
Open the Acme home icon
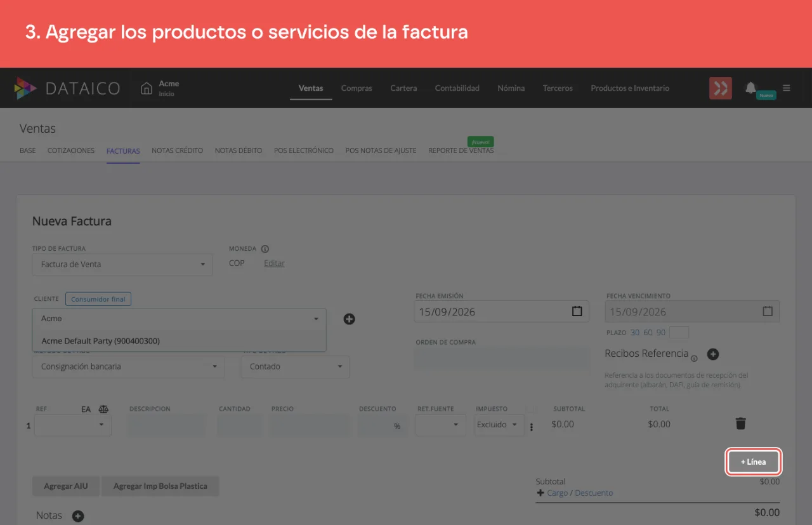click(x=147, y=88)
